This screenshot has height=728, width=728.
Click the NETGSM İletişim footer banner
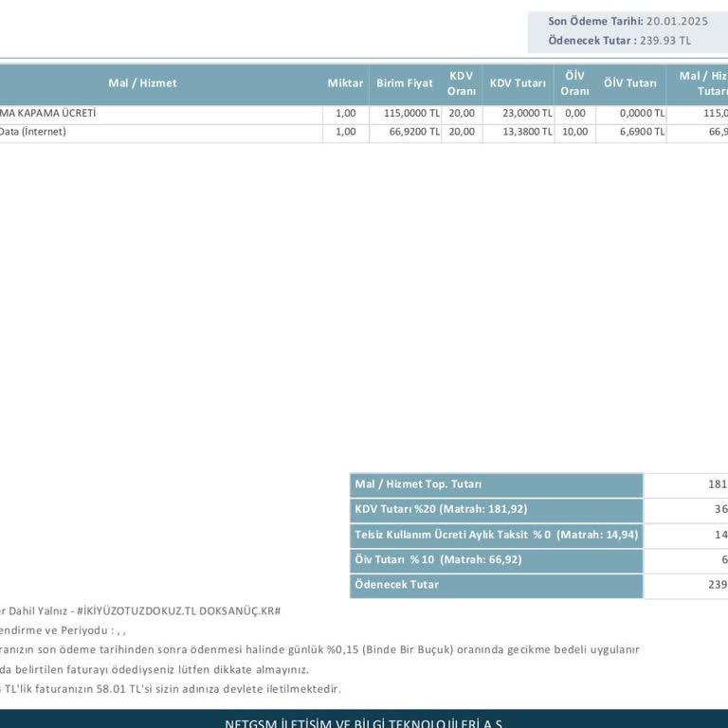364,722
